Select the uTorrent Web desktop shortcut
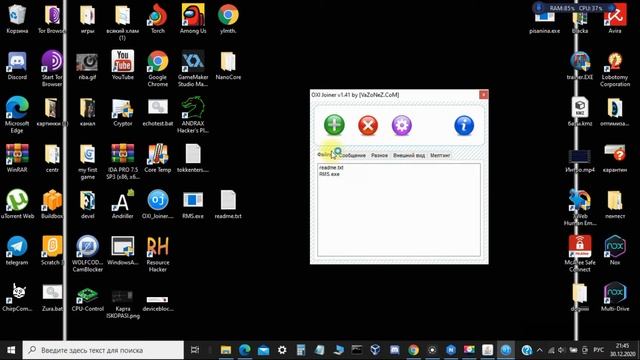 [x=17, y=204]
